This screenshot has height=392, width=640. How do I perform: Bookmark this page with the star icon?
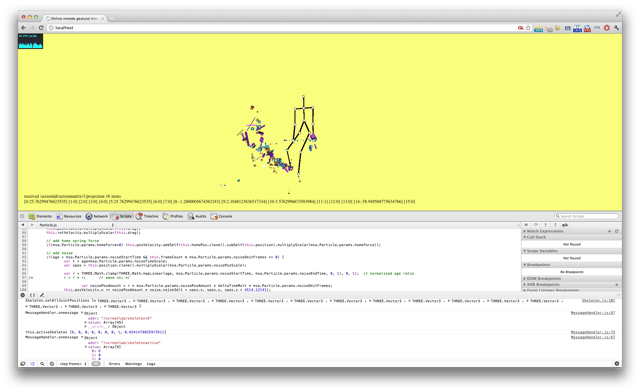(528, 28)
